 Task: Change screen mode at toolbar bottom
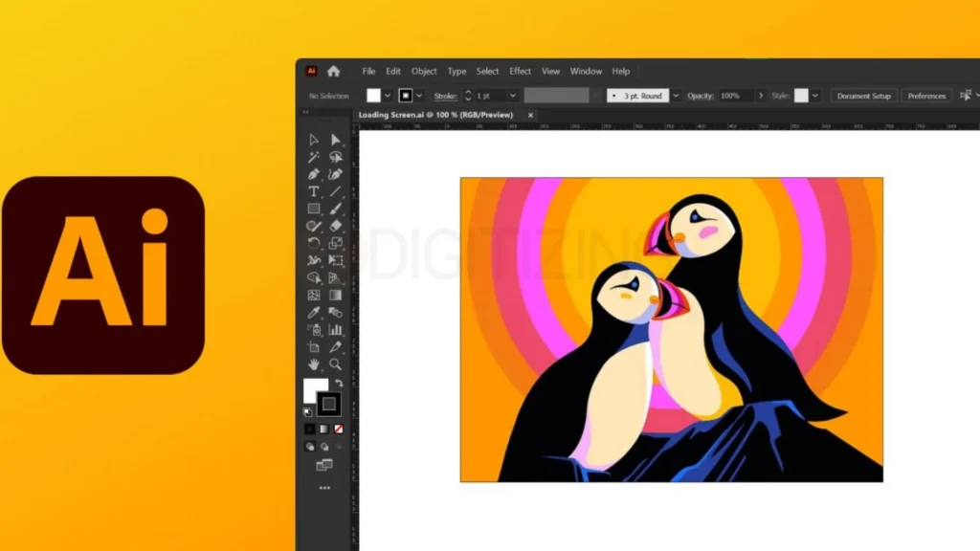[324, 465]
